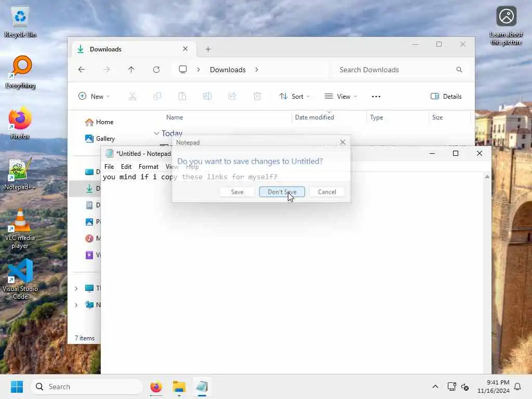
Task: Expand the This PC tree node
Action: click(76, 288)
